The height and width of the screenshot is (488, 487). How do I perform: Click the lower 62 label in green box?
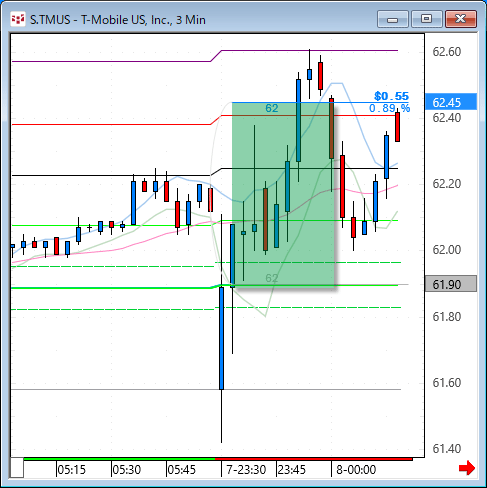[272, 278]
